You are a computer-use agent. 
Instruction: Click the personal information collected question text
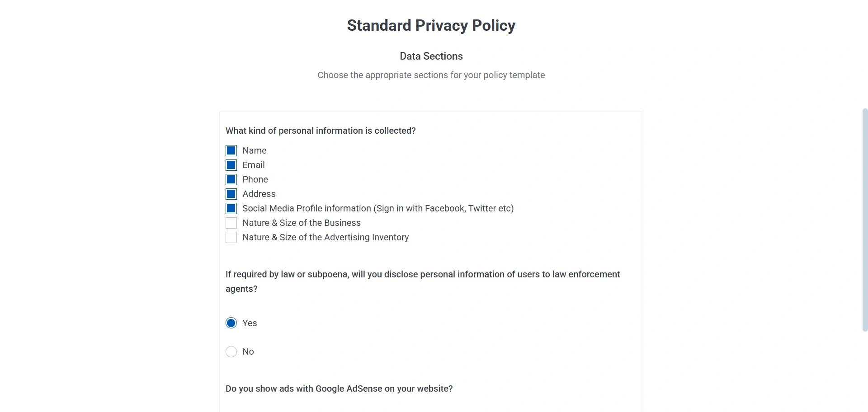[x=320, y=131]
